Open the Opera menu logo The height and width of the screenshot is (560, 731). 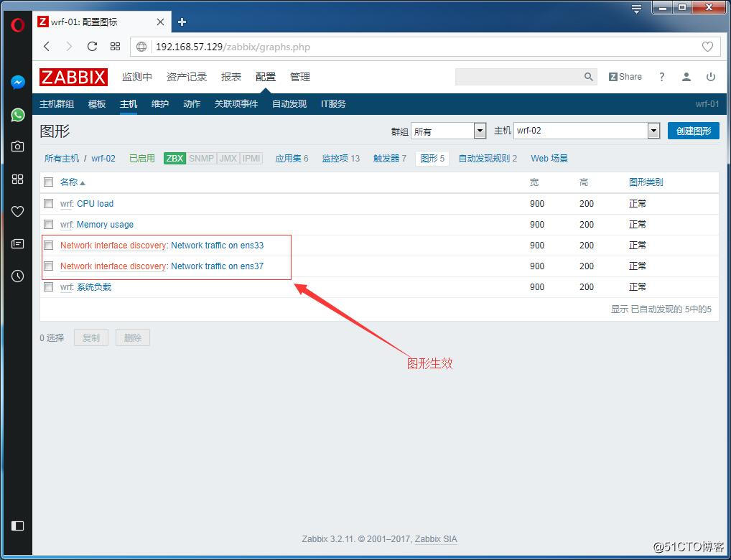pyautogui.click(x=18, y=24)
